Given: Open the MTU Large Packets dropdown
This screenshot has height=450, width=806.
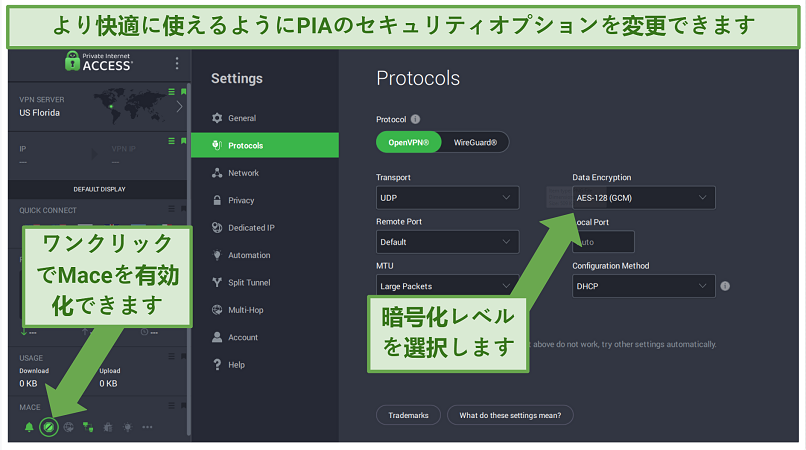Looking at the screenshot, I should (447, 286).
